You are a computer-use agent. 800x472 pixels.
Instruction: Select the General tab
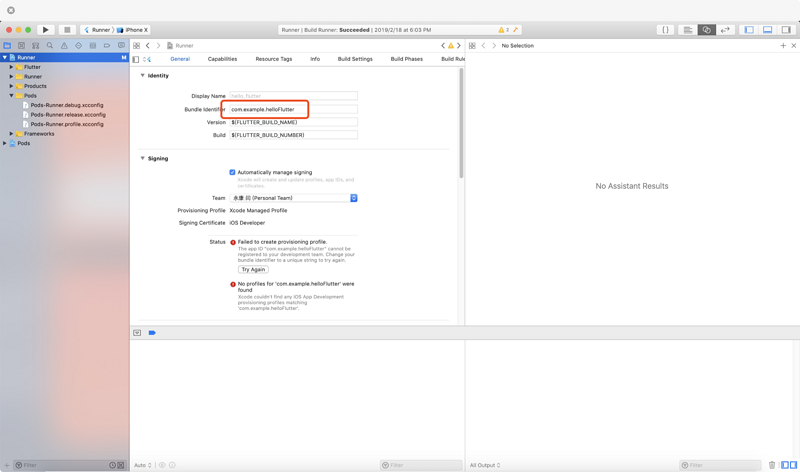point(180,59)
